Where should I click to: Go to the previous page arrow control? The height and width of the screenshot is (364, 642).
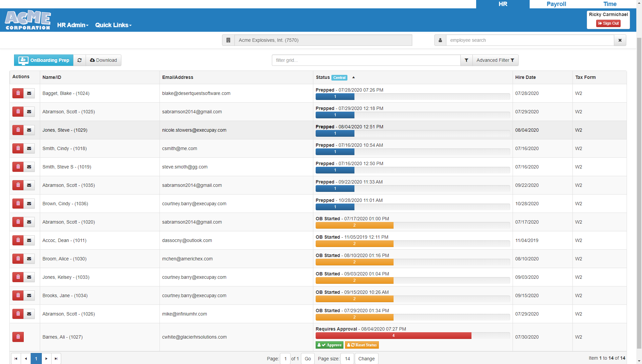25,358
